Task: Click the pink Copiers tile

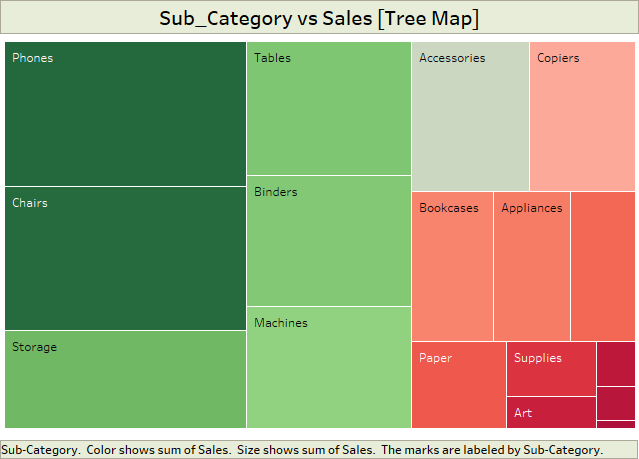Action: 581,116
